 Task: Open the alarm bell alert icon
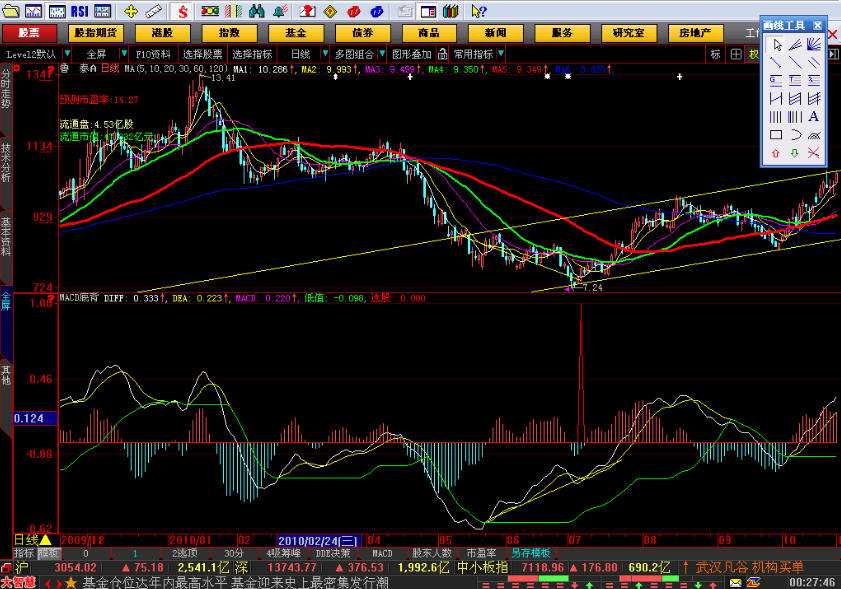pyautogui.click(x=279, y=10)
